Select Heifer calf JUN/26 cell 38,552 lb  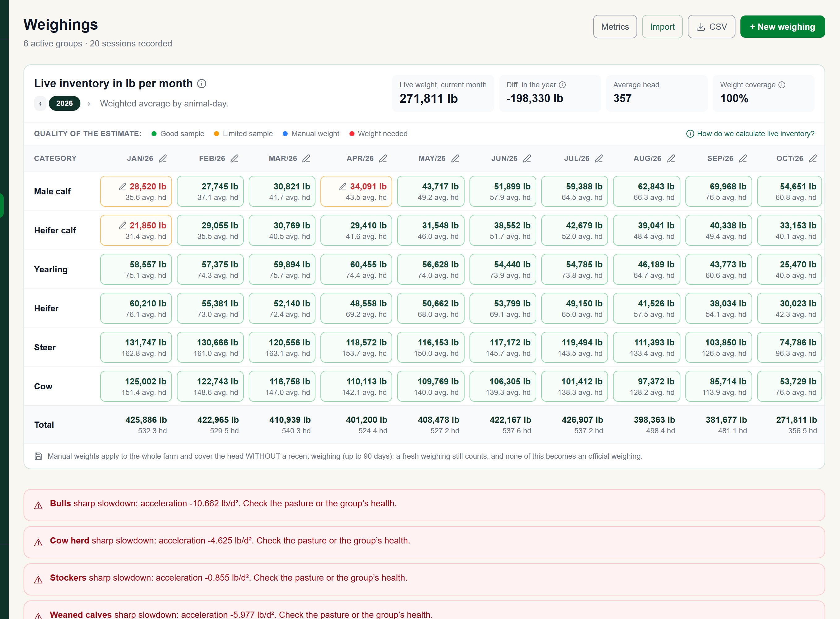(x=503, y=230)
